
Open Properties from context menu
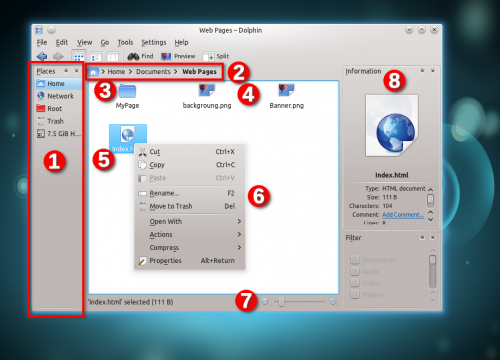tap(190, 261)
